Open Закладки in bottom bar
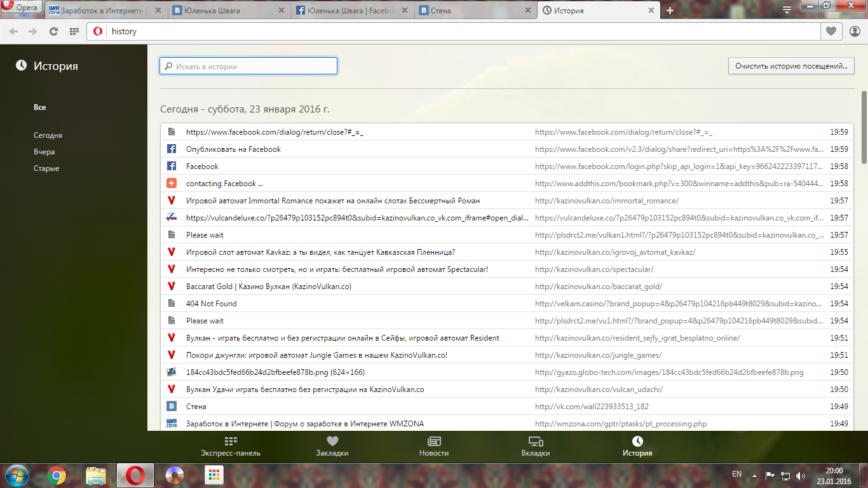The height and width of the screenshot is (488, 868). pyautogui.click(x=332, y=447)
